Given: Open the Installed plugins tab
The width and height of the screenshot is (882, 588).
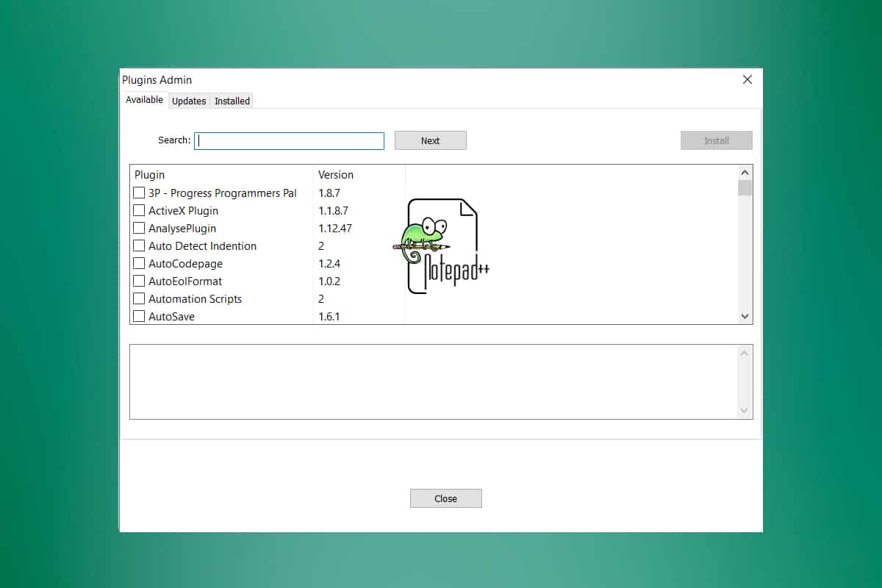Looking at the screenshot, I should (x=231, y=101).
